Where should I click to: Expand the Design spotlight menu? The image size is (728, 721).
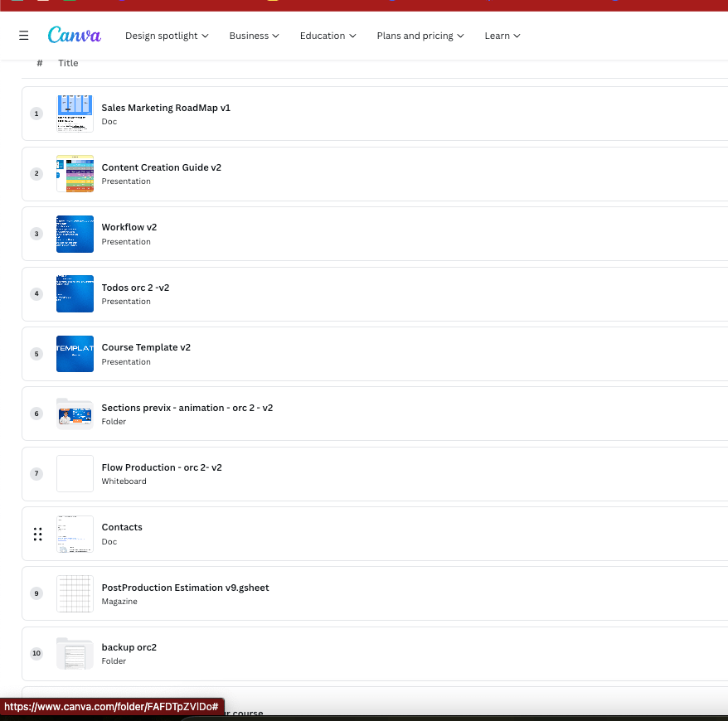pyautogui.click(x=167, y=36)
